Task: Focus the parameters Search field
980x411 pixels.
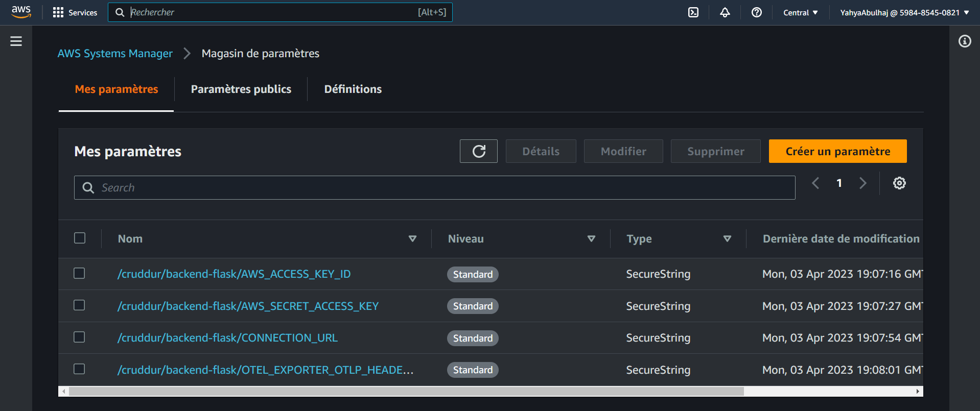Action: pyautogui.click(x=435, y=188)
